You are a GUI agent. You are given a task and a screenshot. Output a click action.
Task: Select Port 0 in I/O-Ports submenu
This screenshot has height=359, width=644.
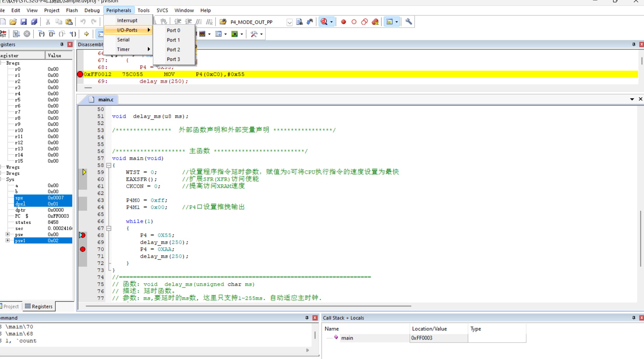174,30
